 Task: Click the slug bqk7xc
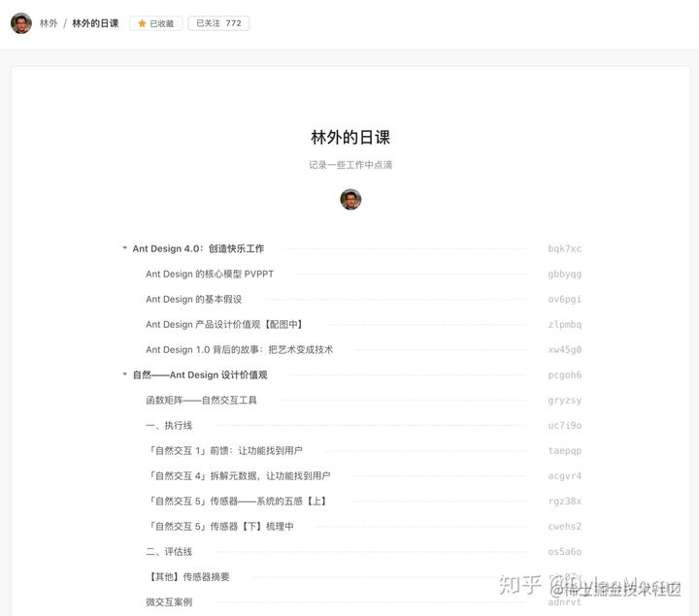pos(564,248)
